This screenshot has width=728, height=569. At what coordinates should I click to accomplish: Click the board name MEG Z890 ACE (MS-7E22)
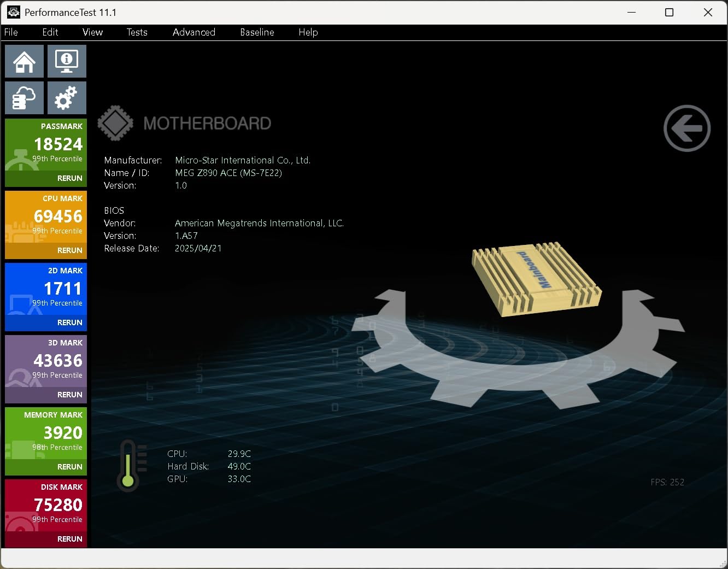[x=228, y=173]
